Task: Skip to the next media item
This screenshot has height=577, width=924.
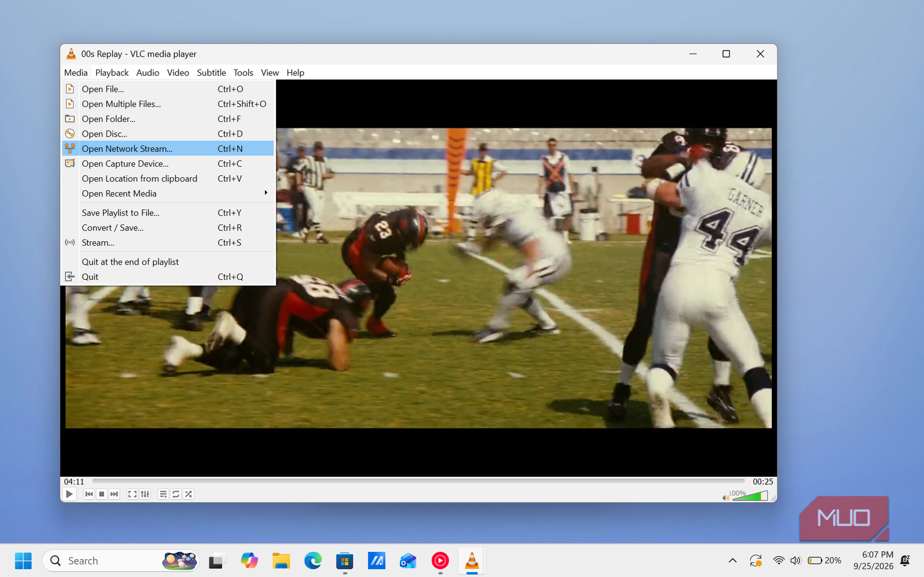Action: (x=114, y=494)
